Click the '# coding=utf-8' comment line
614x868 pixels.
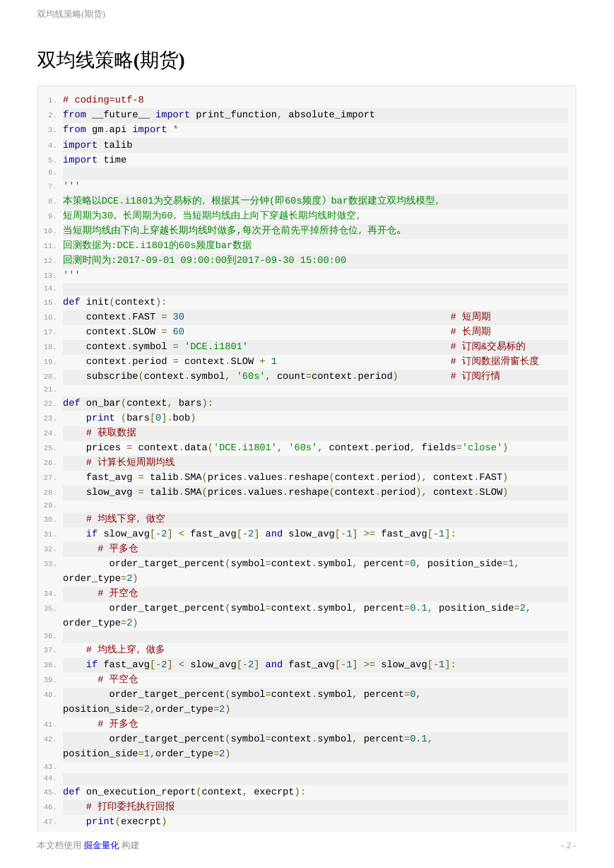pos(103,100)
